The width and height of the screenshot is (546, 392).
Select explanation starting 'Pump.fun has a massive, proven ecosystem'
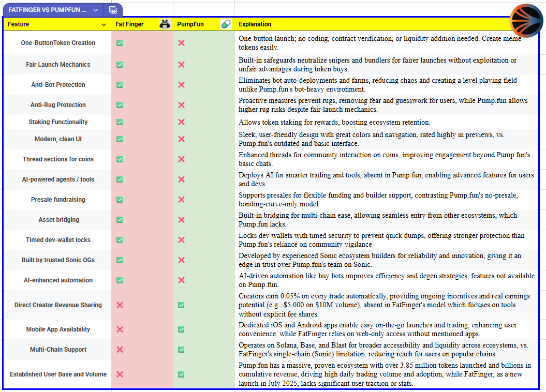(387, 374)
